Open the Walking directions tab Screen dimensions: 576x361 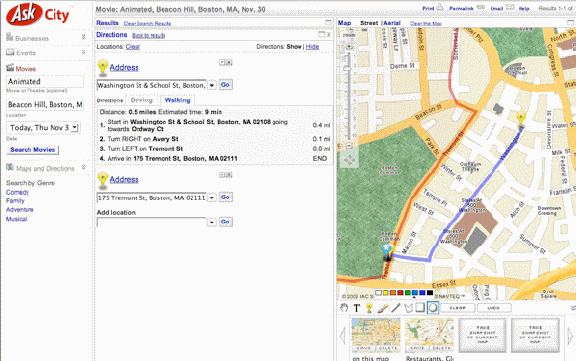(177, 100)
